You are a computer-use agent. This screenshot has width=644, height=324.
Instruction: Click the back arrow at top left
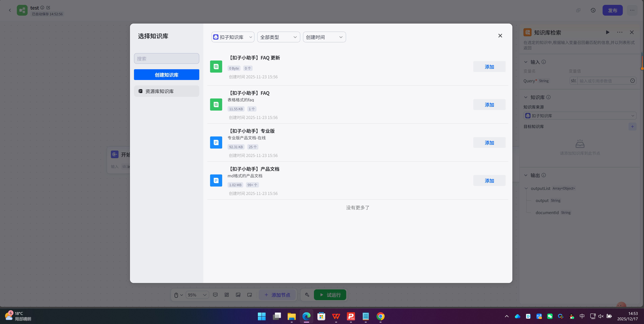coord(10,10)
